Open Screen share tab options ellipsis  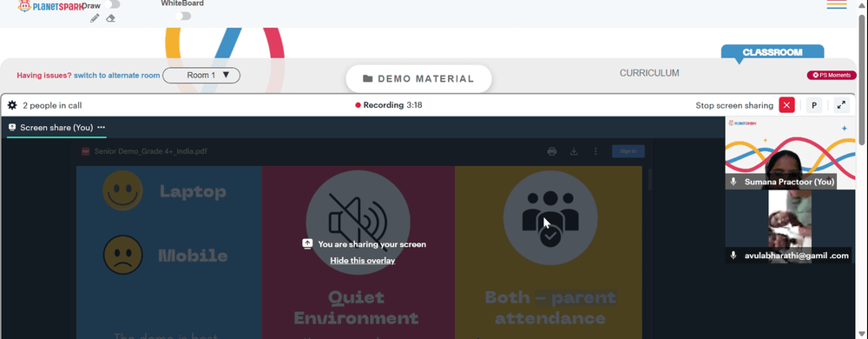coord(102,128)
